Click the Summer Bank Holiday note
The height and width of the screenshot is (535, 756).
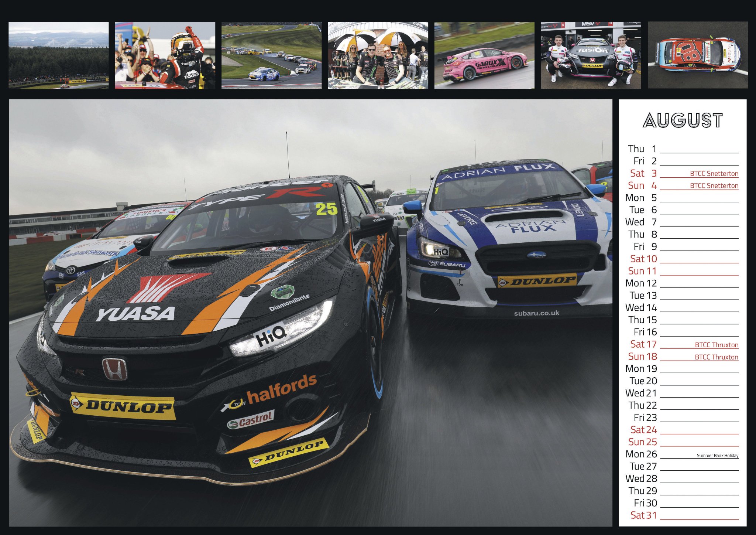717,455
